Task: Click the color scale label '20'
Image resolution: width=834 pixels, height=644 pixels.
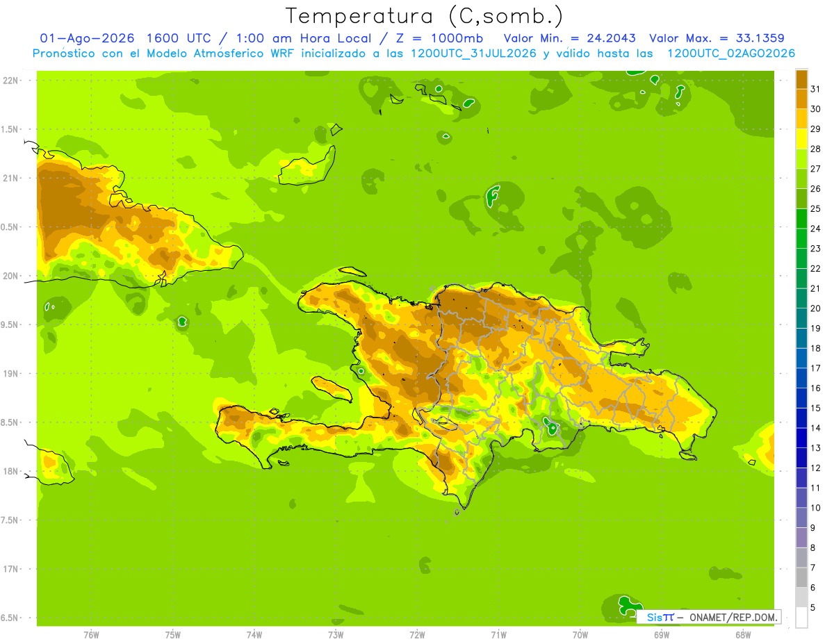Action: click(816, 308)
